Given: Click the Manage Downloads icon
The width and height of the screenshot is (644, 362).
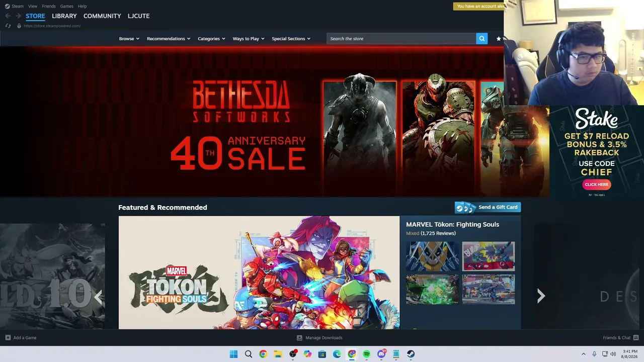Looking at the screenshot, I should point(299,338).
